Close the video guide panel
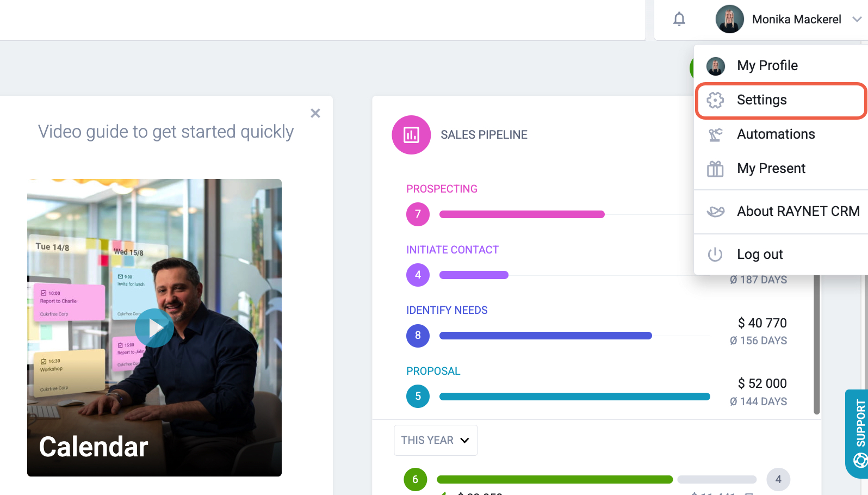 (x=315, y=113)
